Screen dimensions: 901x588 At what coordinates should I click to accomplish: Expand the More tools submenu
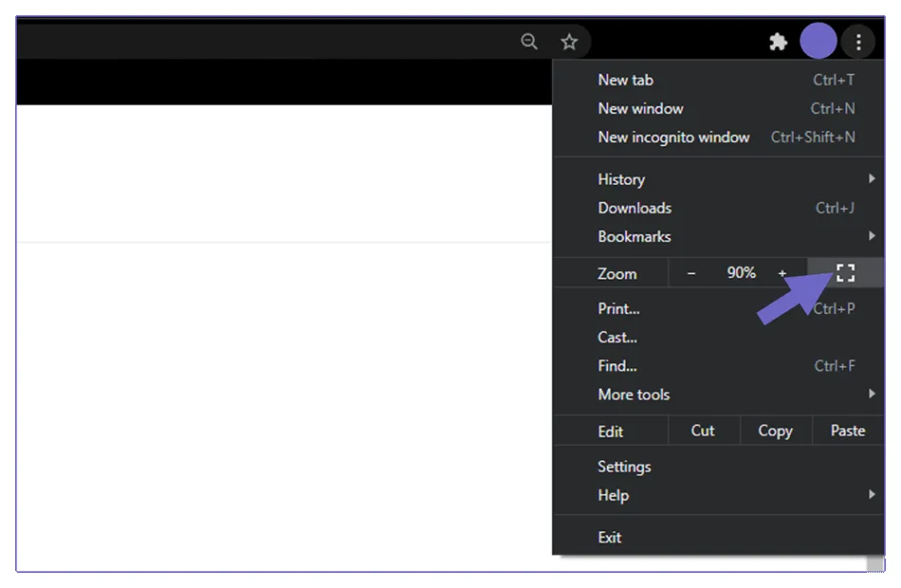tap(718, 395)
